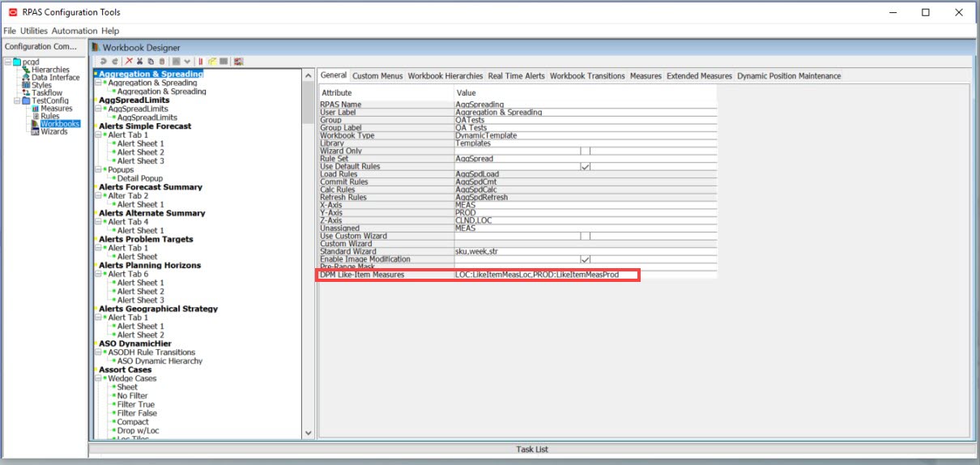Click the Styles icon in configuration tree
The image size is (980, 465).
click(x=26, y=85)
